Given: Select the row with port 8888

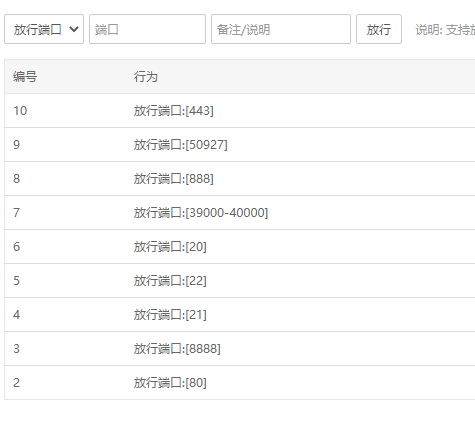Looking at the screenshot, I should (240, 349).
